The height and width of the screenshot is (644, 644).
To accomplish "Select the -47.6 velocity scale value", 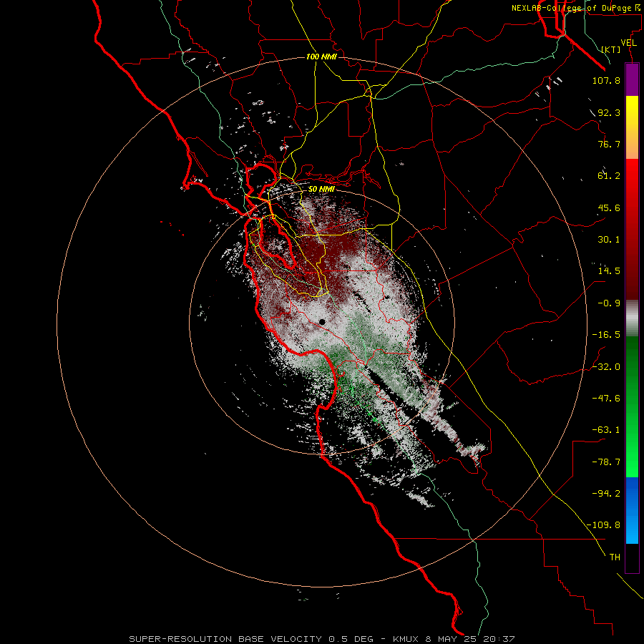I will pyautogui.click(x=606, y=399).
